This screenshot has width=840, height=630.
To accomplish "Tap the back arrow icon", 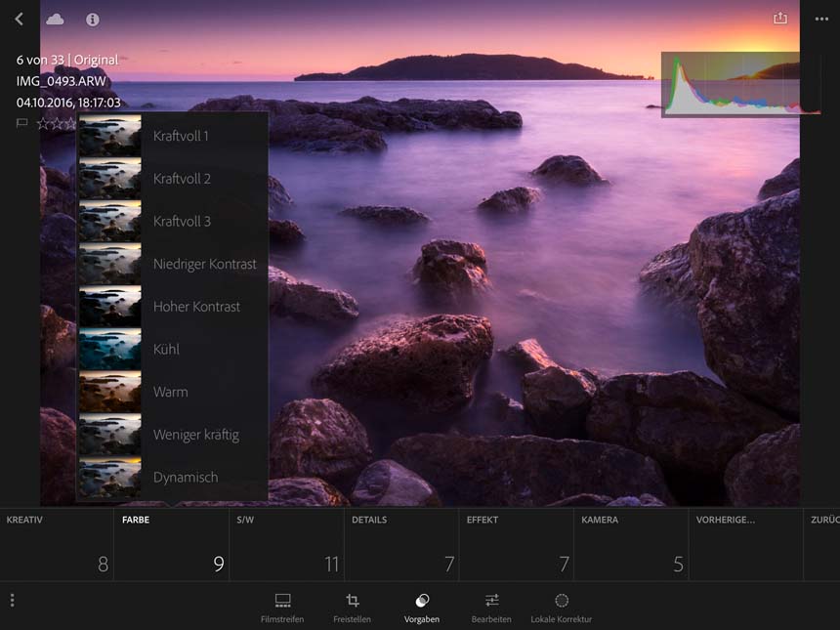I will (19, 19).
